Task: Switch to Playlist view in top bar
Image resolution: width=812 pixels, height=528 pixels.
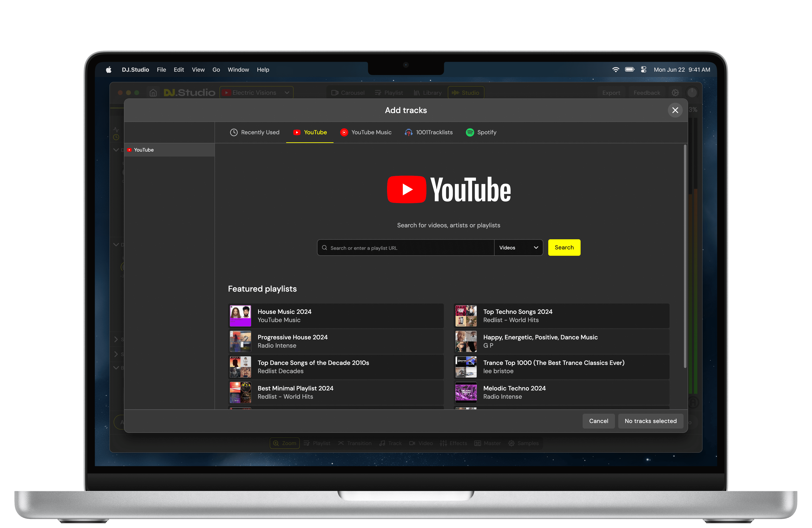Action: (389, 93)
